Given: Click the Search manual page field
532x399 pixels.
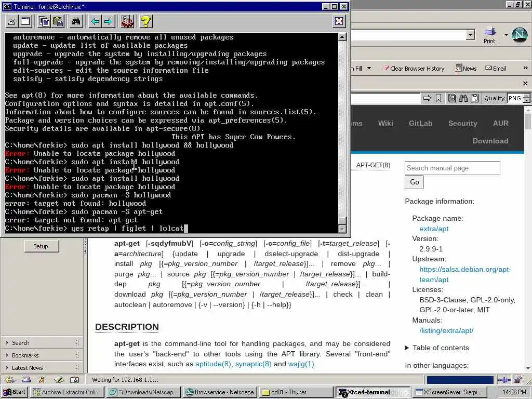Looking at the screenshot, I should click(x=453, y=168).
